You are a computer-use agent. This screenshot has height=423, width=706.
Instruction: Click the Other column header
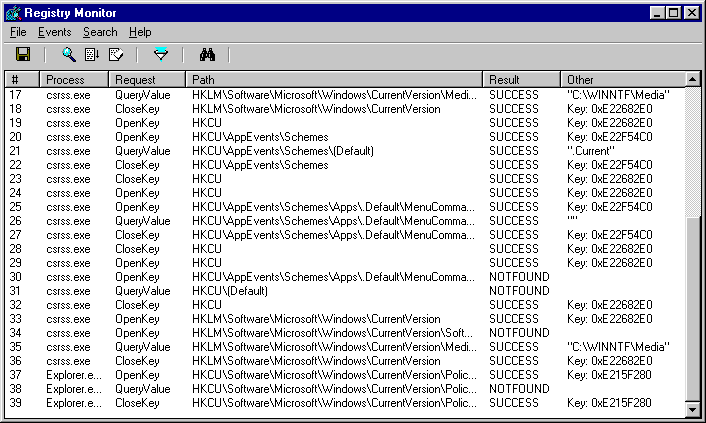click(x=622, y=79)
